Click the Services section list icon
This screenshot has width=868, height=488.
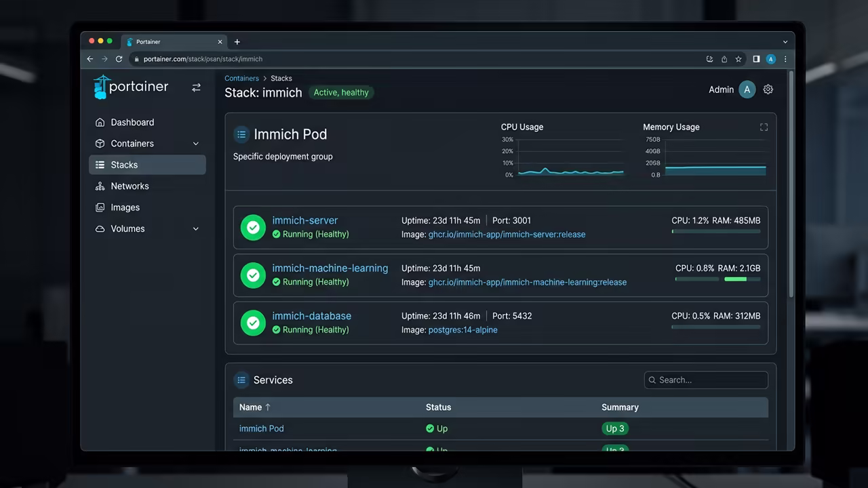click(241, 380)
